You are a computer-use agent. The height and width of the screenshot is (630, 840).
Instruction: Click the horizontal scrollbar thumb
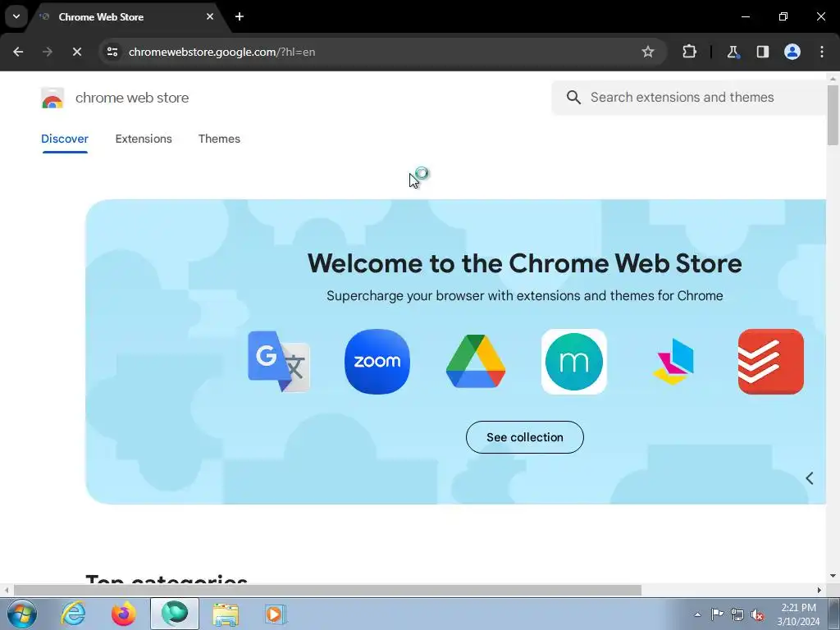[327, 590]
